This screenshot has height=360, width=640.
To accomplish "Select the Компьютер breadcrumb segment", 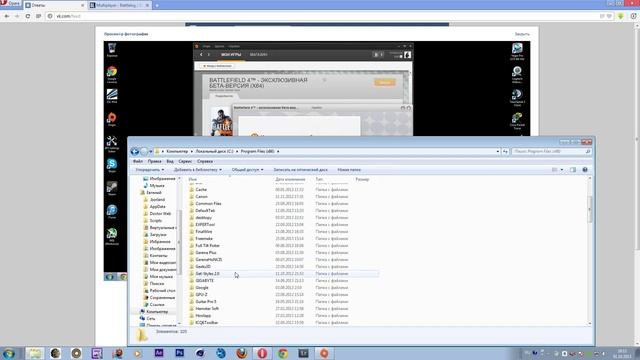I will point(177,151).
